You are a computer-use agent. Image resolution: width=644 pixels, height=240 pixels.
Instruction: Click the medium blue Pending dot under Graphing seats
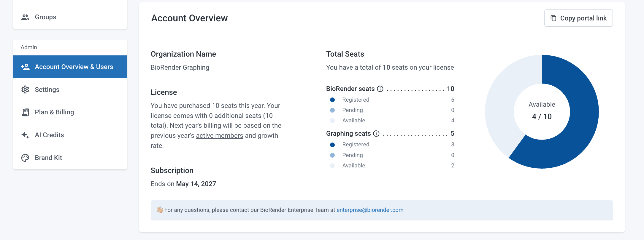click(x=332, y=155)
